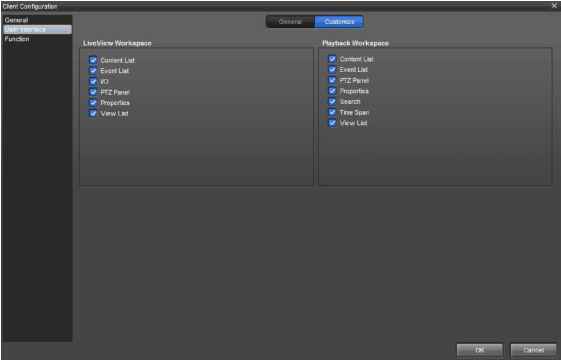561x361 pixels.
Task: Uncheck Content List in Playback Workspace
Action: click(332, 59)
